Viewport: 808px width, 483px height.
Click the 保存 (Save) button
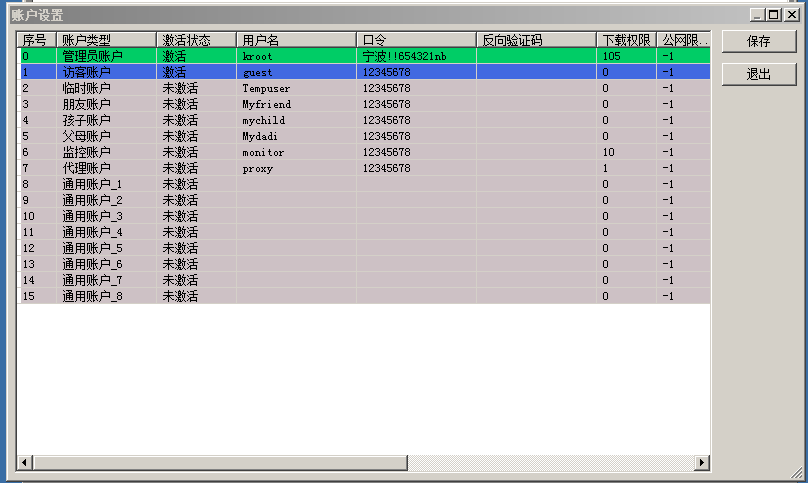(x=759, y=42)
